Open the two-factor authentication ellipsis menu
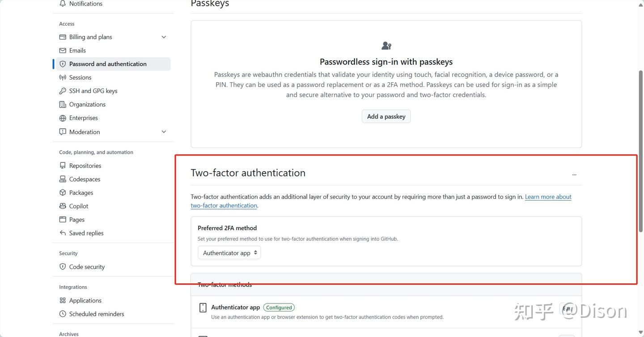The height and width of the screenshot is (337, 644). coord(574,174)
